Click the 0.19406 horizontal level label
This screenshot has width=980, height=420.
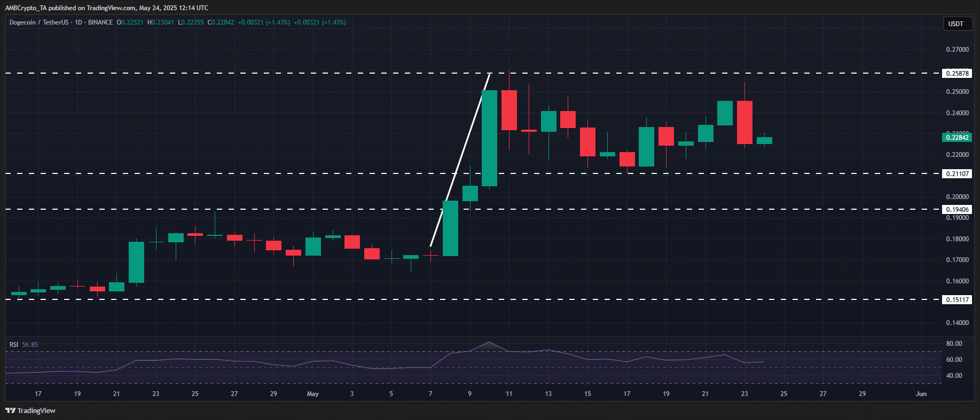click(957, 210)
